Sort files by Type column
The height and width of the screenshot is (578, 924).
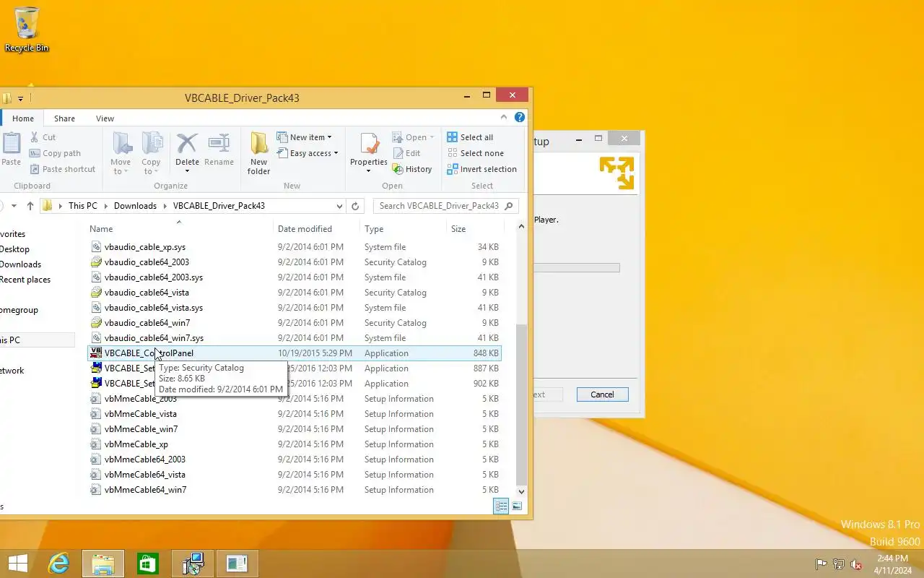pyautogui.click(x=403, y=229)
